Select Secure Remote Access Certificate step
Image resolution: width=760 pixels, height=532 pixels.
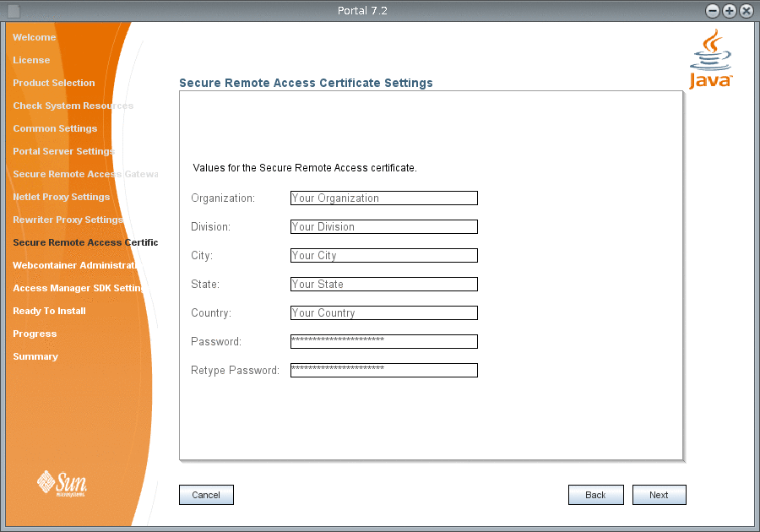pos(85,242)
